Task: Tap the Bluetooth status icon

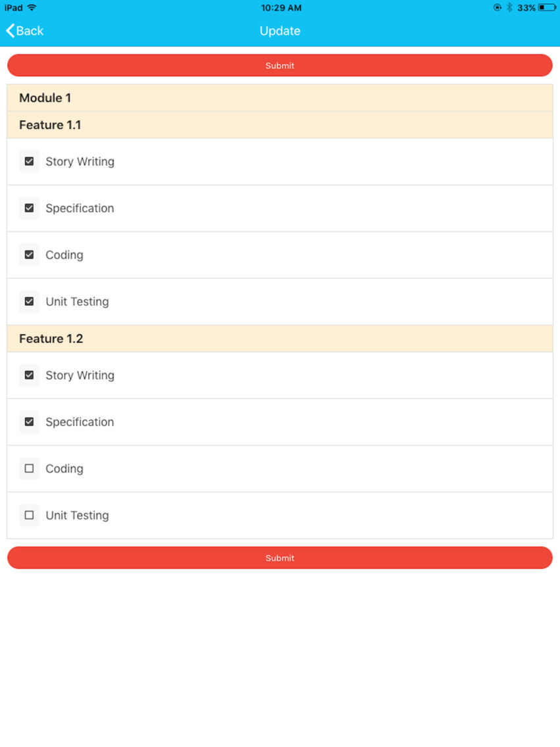Action: (x=509, y=8)
